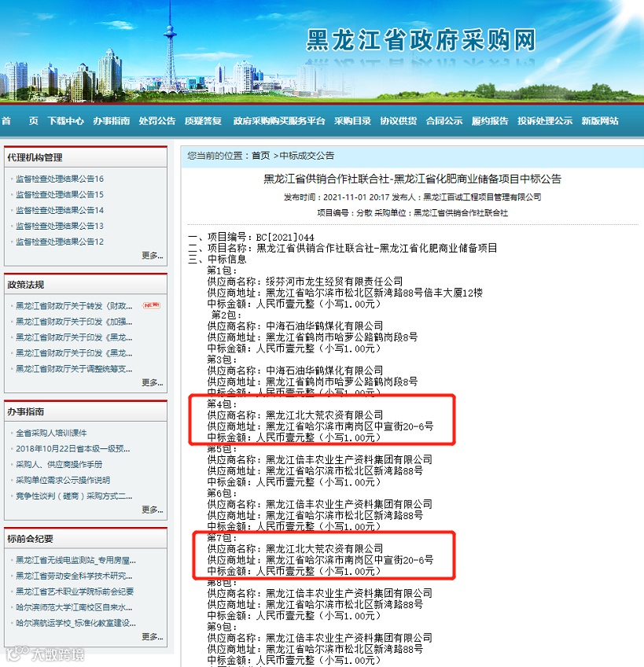Click project number BC[2021]044 text

[x=285, y=238]
